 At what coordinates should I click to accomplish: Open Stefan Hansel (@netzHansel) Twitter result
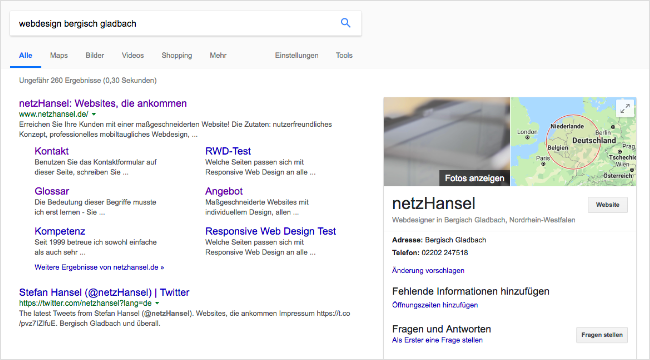pos(104,292)
